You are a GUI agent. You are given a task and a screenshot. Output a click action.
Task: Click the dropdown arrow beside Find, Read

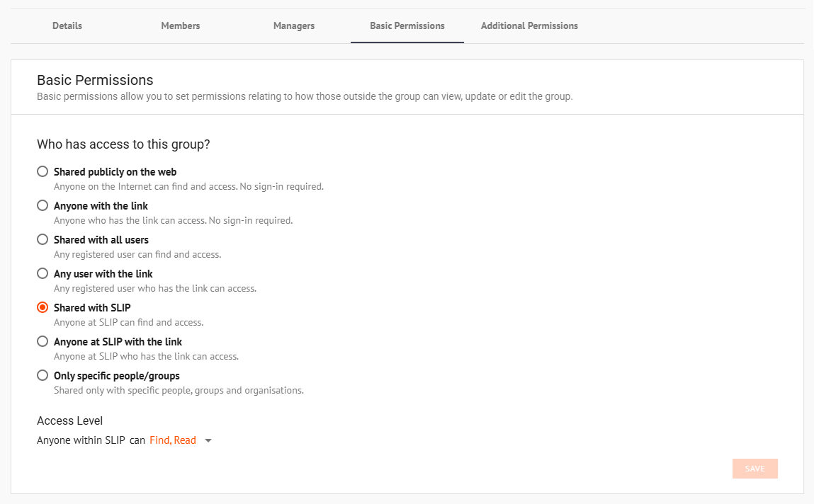coord(208,441)
